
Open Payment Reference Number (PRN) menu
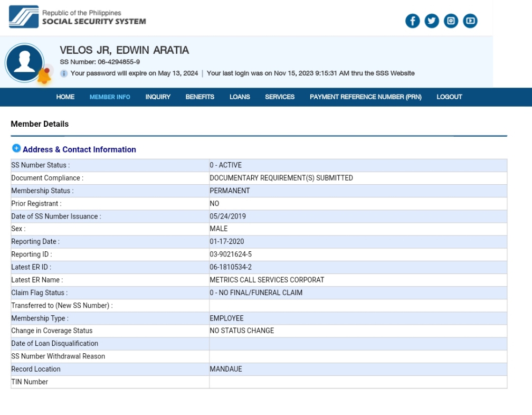365,97
